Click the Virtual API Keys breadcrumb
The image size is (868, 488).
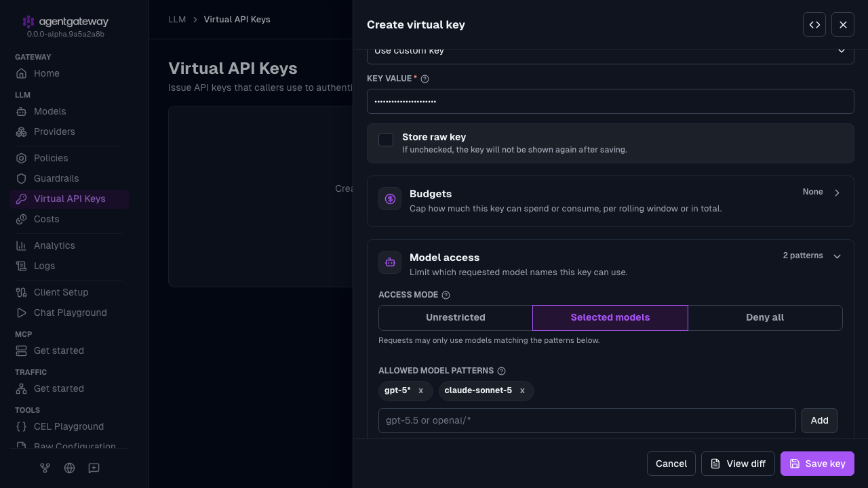pyautogui.click(x=237, y=19)
